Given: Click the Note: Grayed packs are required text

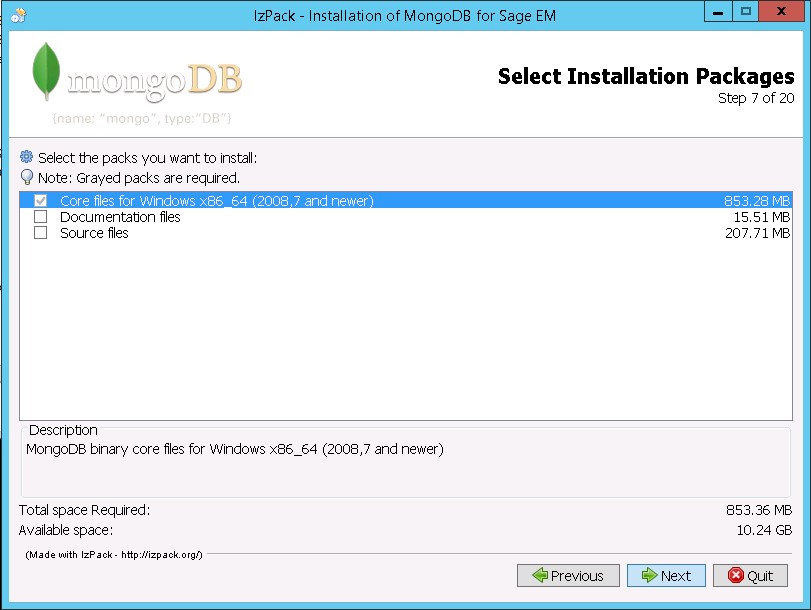Looking at the screenshot, I should 139,178.
